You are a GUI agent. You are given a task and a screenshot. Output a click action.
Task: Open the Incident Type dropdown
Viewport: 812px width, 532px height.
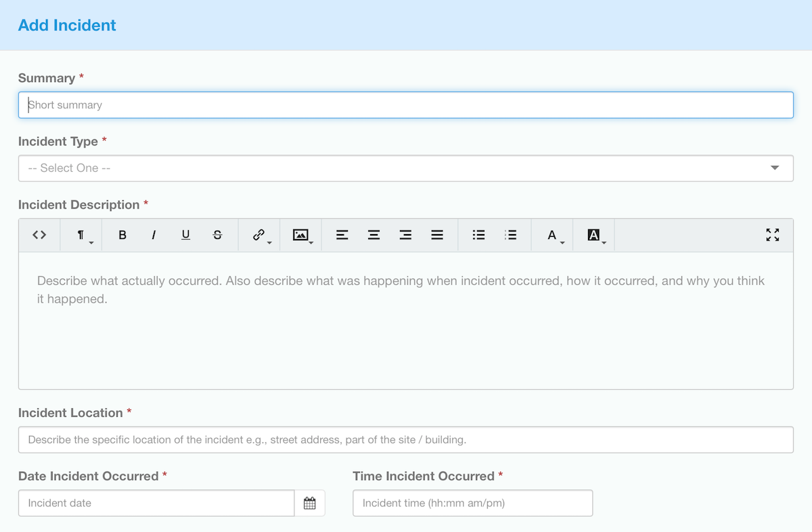pyautogui.click(x=405, y=168)
